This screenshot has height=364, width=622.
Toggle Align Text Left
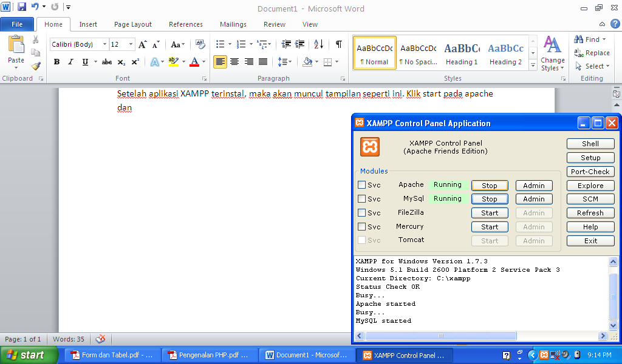[x=220, y=62]
